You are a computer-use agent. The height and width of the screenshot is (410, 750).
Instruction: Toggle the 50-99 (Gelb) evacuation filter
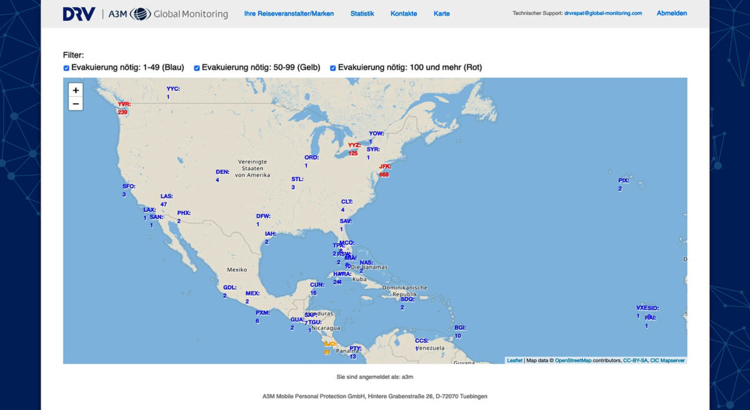coord(197,68)
